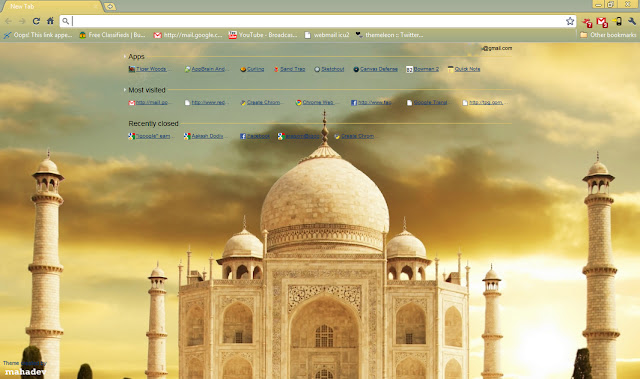Launch the Quick Note app

point(464,69)
